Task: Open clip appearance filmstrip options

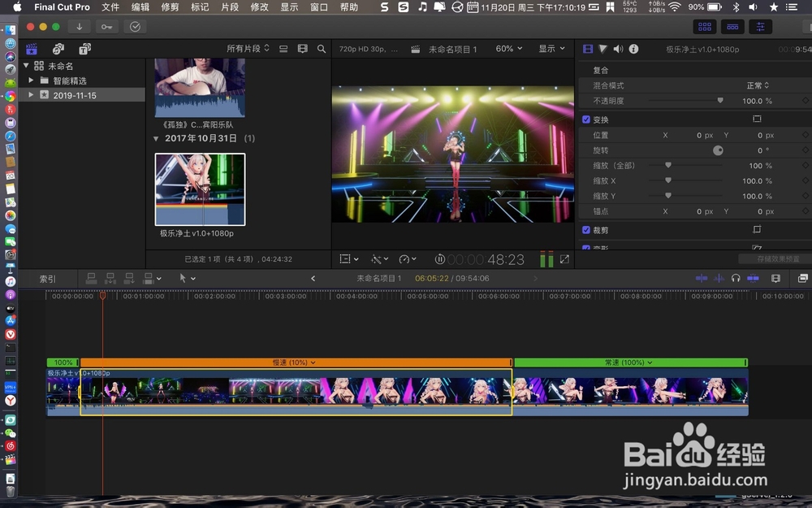Action: 302,49
